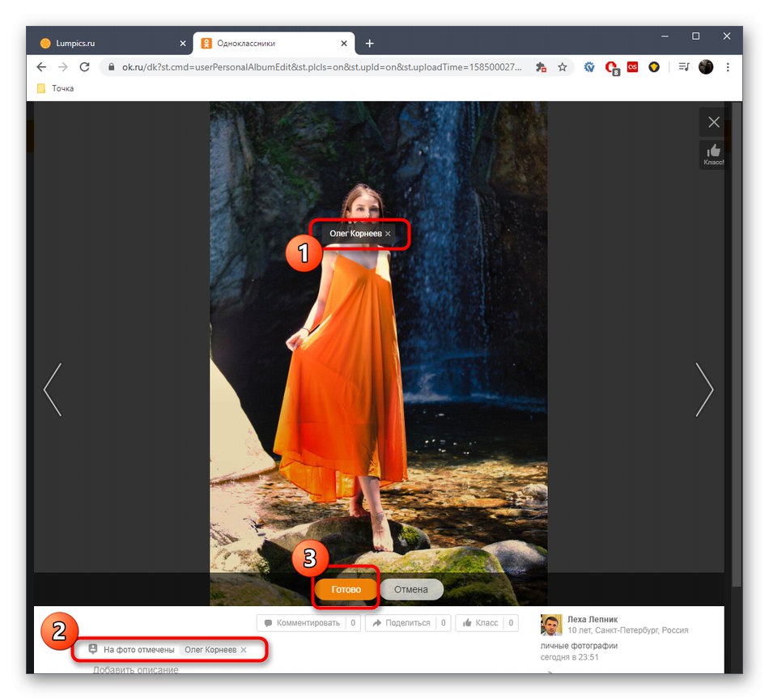Click the Класс! thumbs-up side button

714,155
